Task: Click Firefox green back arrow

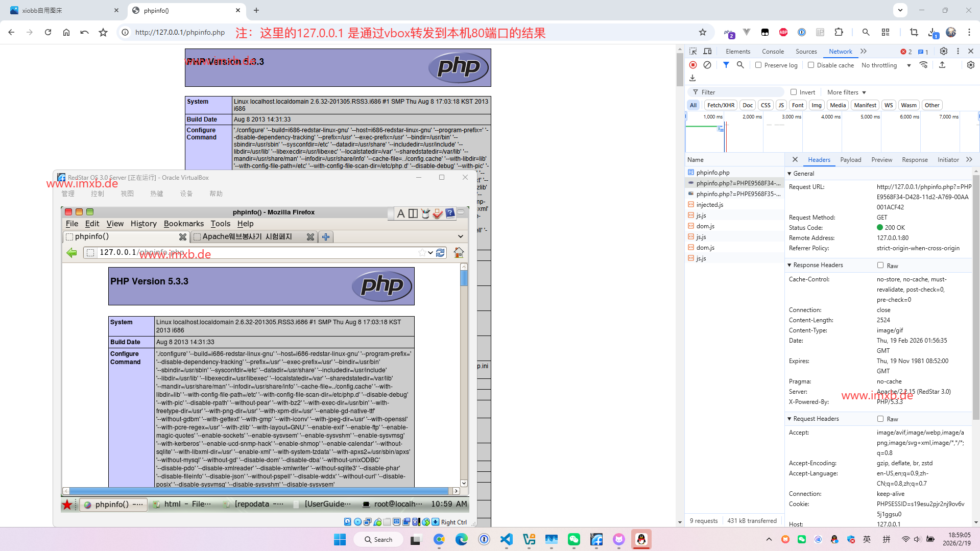Action: [x=71, y=253]
